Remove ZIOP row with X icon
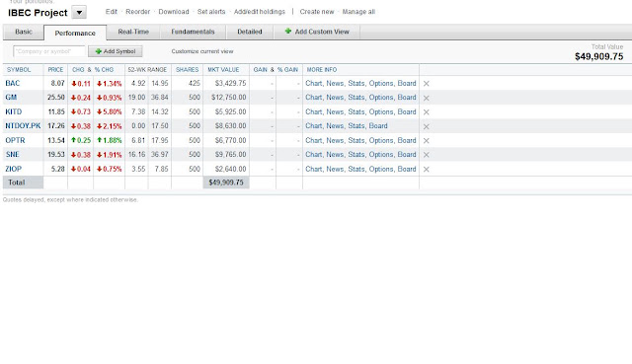632x364 pixels. pos(426,169)
